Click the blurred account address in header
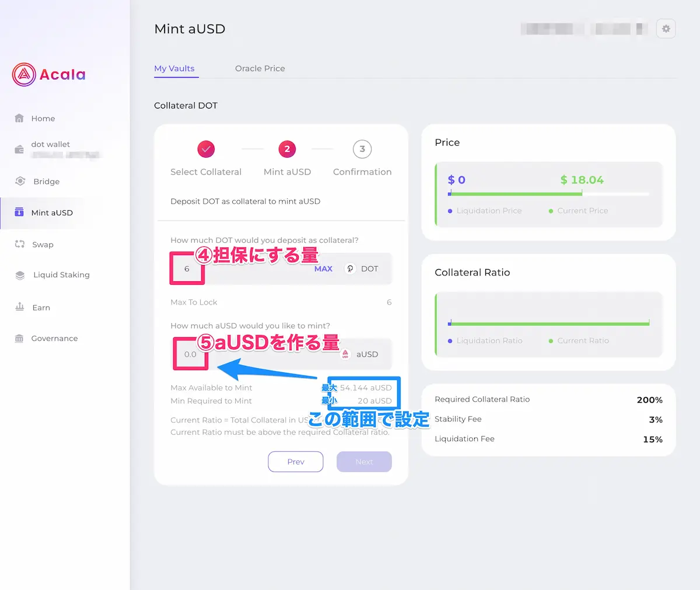 (x=584, y=29)
